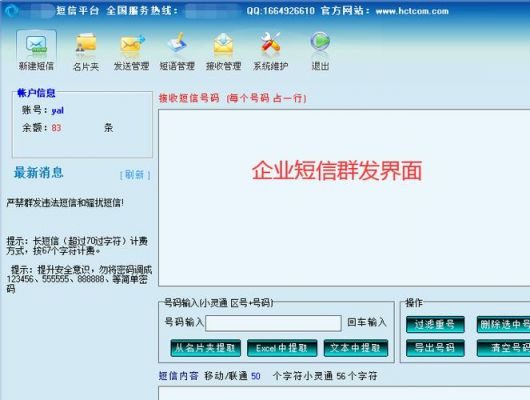Click the 严禁群发违法短信 notice line
The width and height of the screenshot is (530, 400).
[65, 203]
